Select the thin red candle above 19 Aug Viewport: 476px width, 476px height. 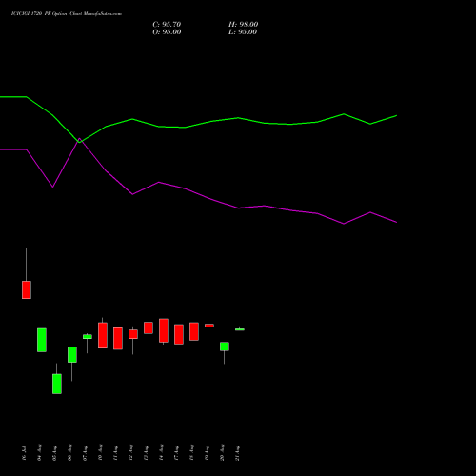click(x=209, y=326)
